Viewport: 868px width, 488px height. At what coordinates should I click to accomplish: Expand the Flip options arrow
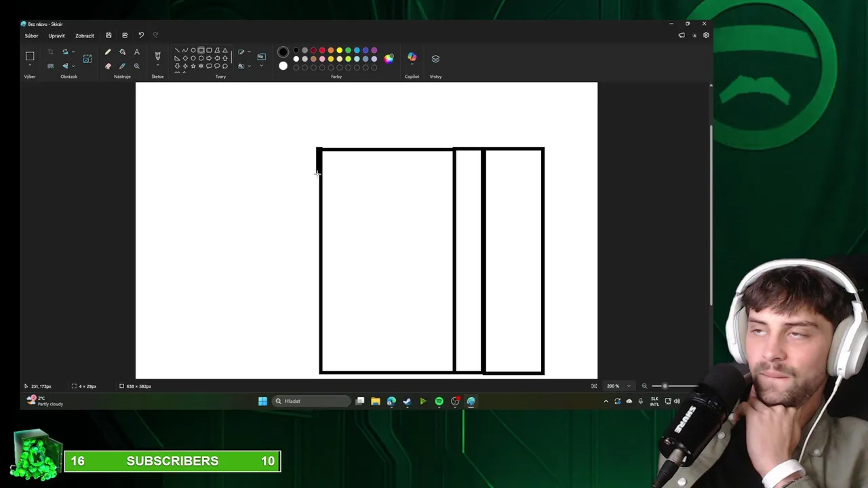[73, 66]
